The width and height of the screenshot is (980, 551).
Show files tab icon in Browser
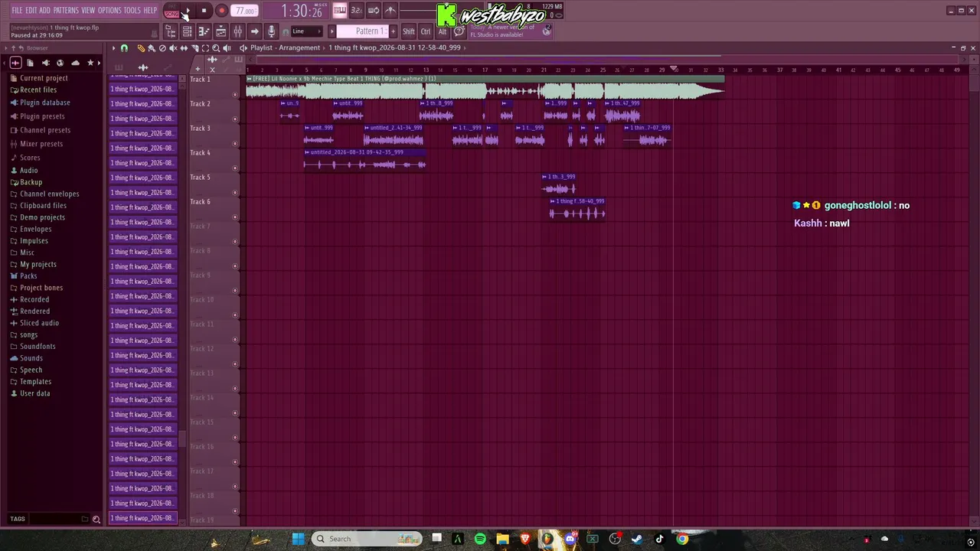coord(30,63)
